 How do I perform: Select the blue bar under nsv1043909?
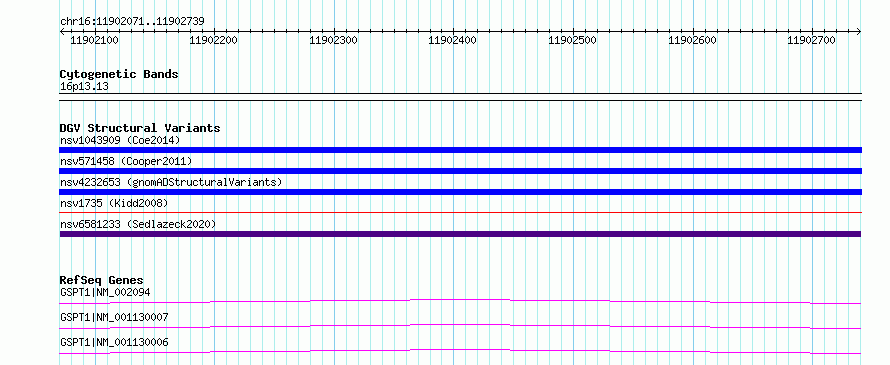pyautogui.click(x=460, y=150)
